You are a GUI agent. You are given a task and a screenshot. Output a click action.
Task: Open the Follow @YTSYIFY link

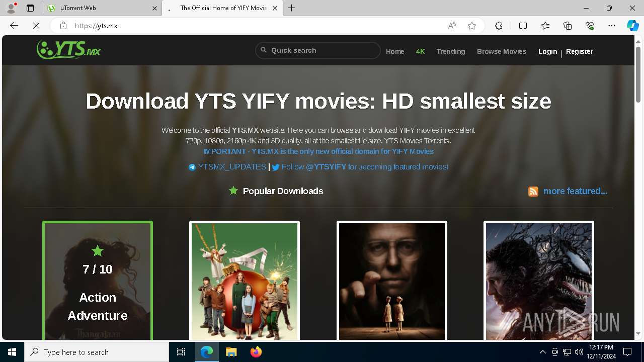click(x=364, y=167)
